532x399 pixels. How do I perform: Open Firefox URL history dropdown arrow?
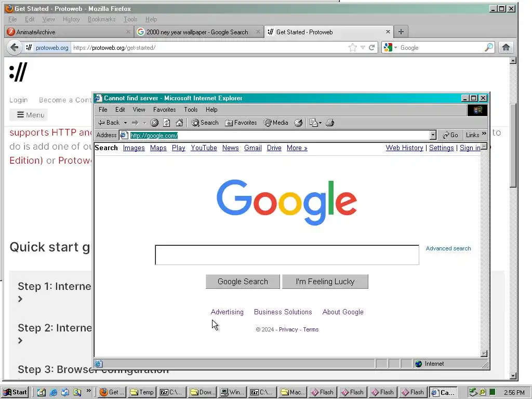[x=362, y=47]
